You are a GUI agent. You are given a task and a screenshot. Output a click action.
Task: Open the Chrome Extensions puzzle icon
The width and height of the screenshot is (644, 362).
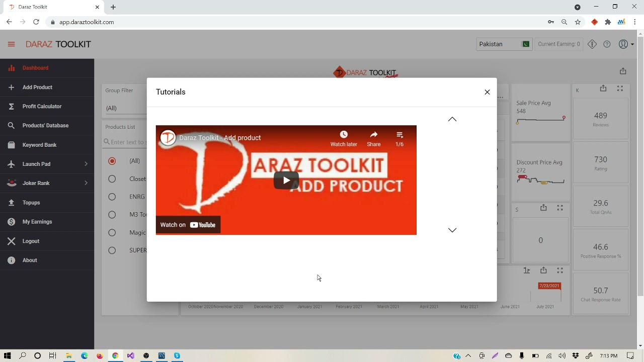click(608, 22)
